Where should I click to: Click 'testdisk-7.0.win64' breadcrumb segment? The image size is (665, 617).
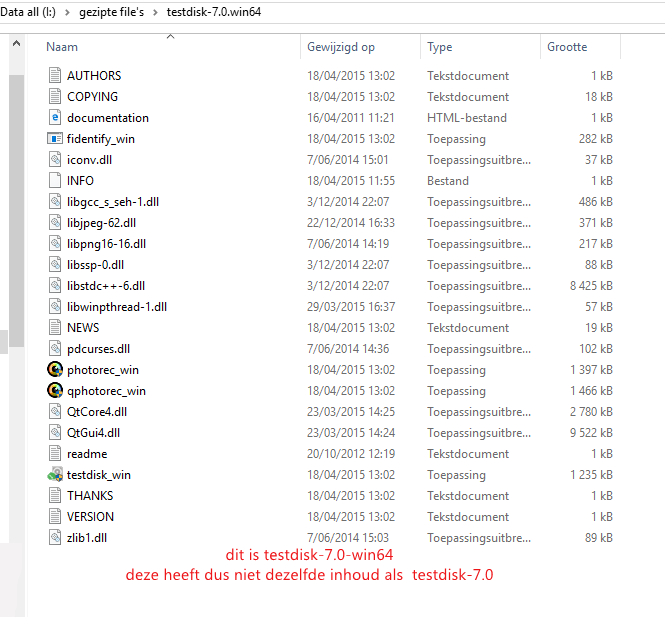point(214,12)
